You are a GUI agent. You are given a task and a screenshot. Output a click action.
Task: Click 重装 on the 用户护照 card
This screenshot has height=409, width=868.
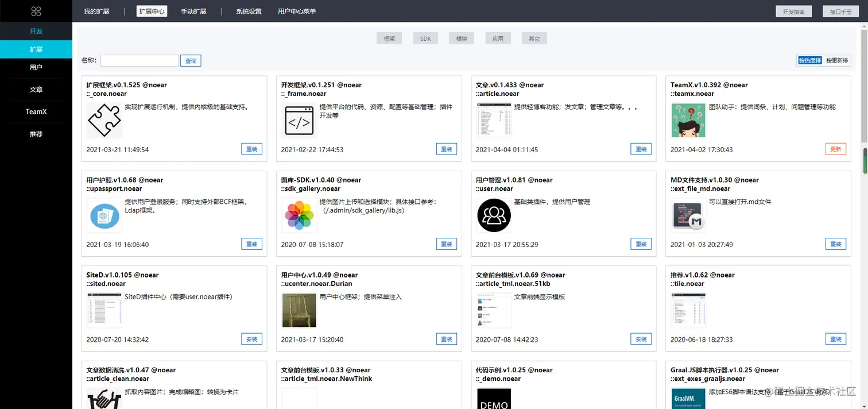pyautogui.click(x=251, y=244)
